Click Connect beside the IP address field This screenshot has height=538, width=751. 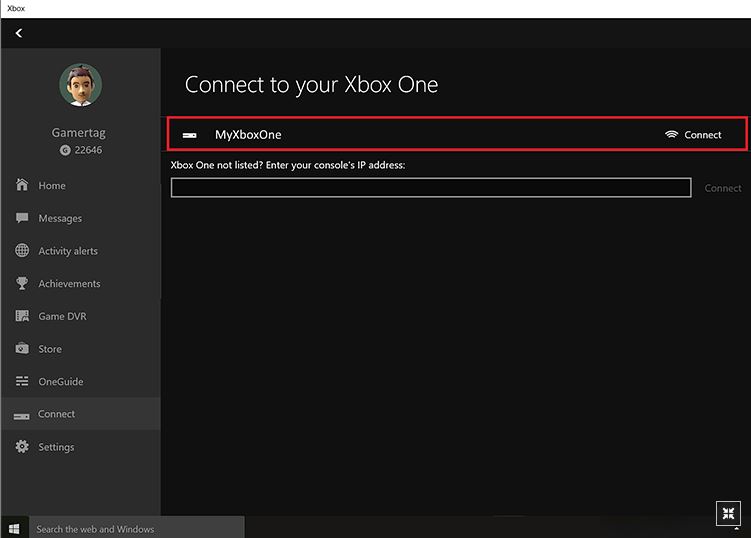coord(723,188)
